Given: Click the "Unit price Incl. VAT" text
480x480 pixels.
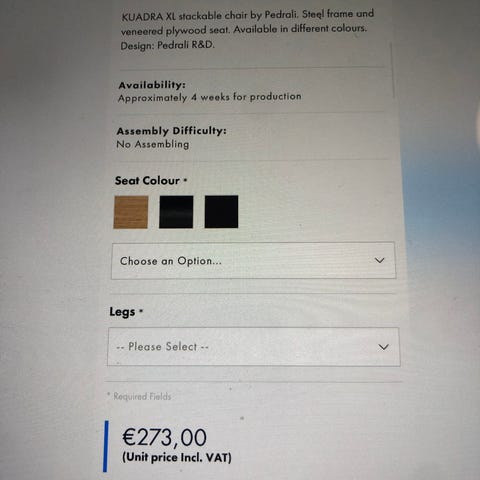Looking at the screenshot, I should (177, 457).
